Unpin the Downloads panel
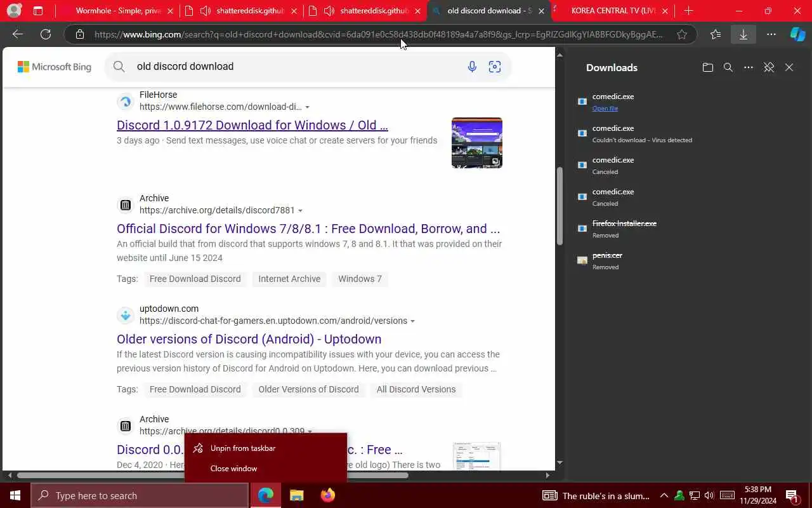Screen dimensions: 812x508 point(769,67)
